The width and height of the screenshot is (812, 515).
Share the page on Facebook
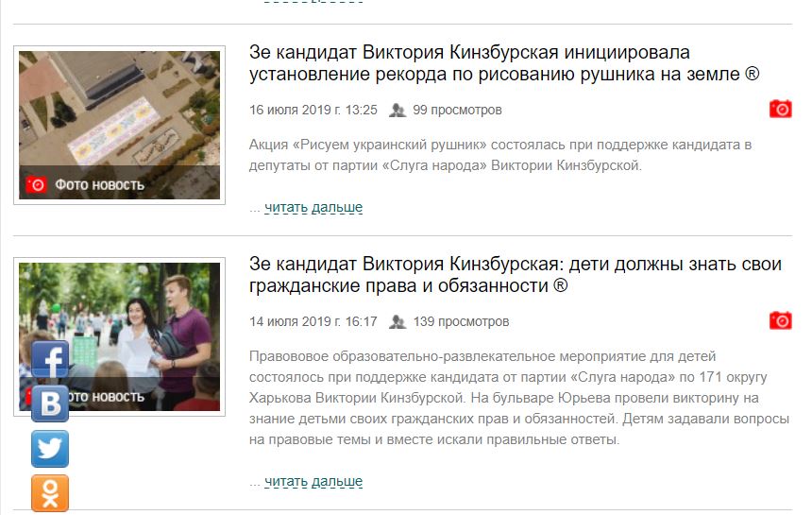[x=50, y=360]
